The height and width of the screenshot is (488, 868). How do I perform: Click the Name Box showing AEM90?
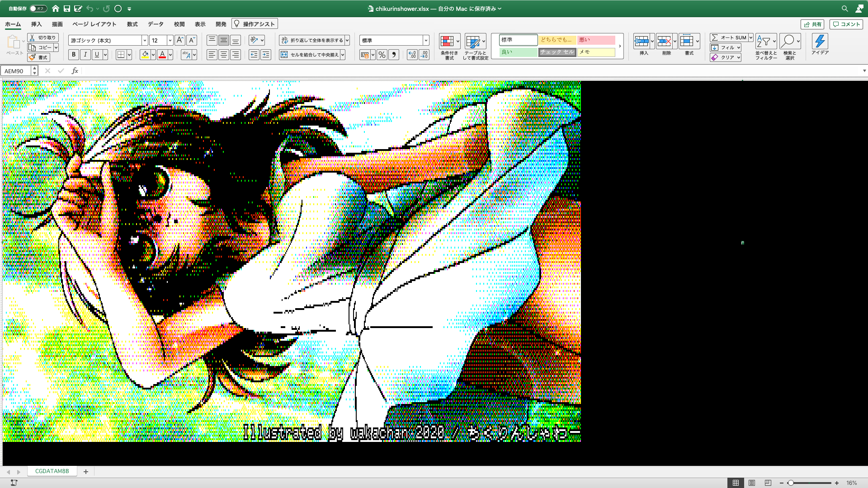click(x=17, y=71)
